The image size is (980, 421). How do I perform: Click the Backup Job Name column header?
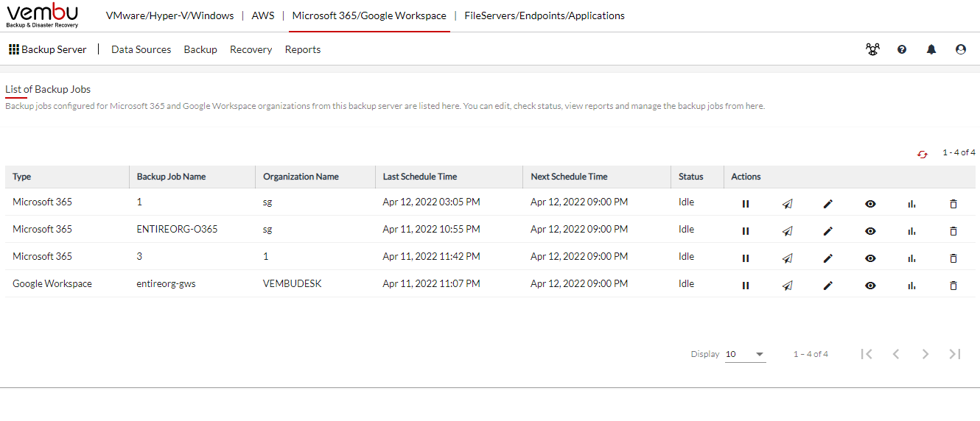(192, 177)
